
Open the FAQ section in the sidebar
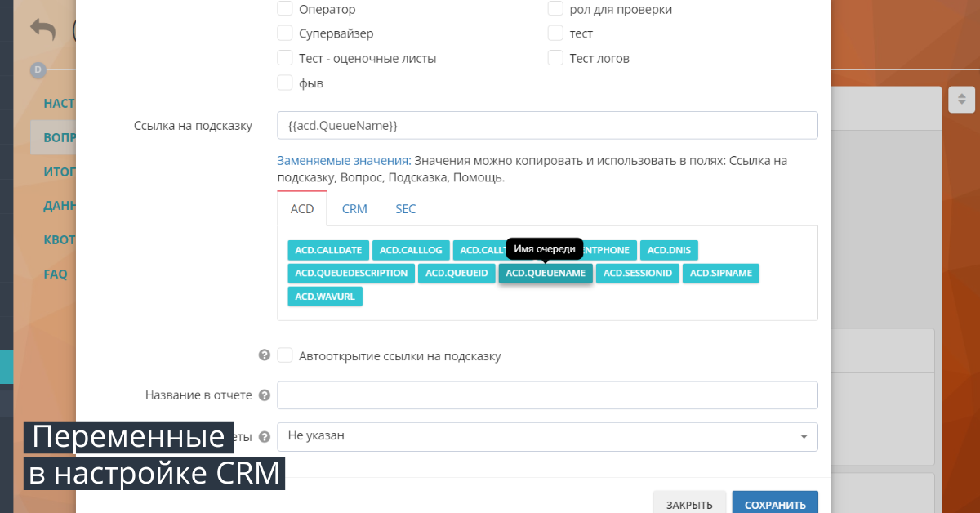coord(55,274)
